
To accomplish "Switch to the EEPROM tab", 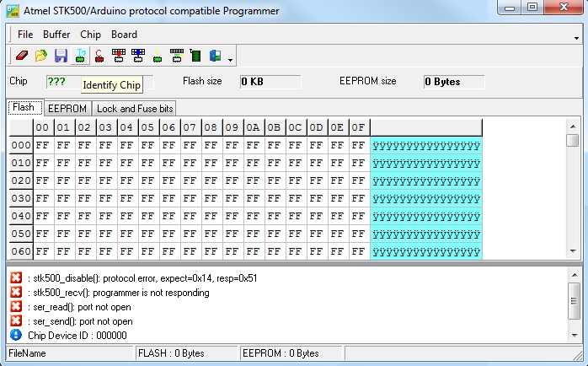I will [67, 108].
